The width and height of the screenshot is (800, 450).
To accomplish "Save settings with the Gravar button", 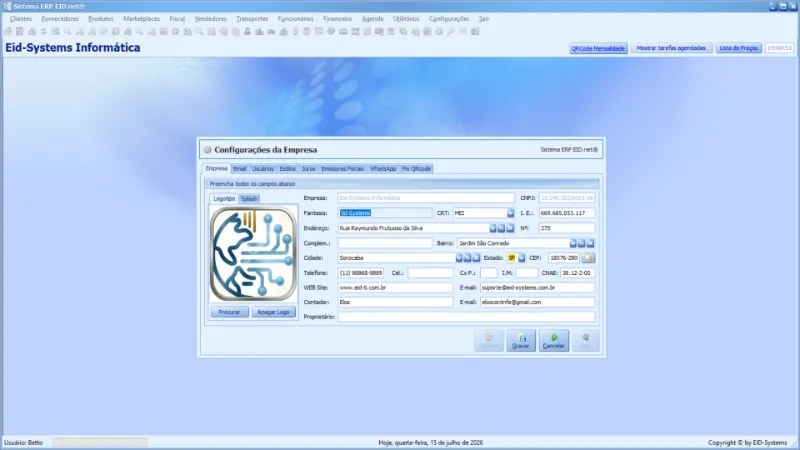I will 521,340.
